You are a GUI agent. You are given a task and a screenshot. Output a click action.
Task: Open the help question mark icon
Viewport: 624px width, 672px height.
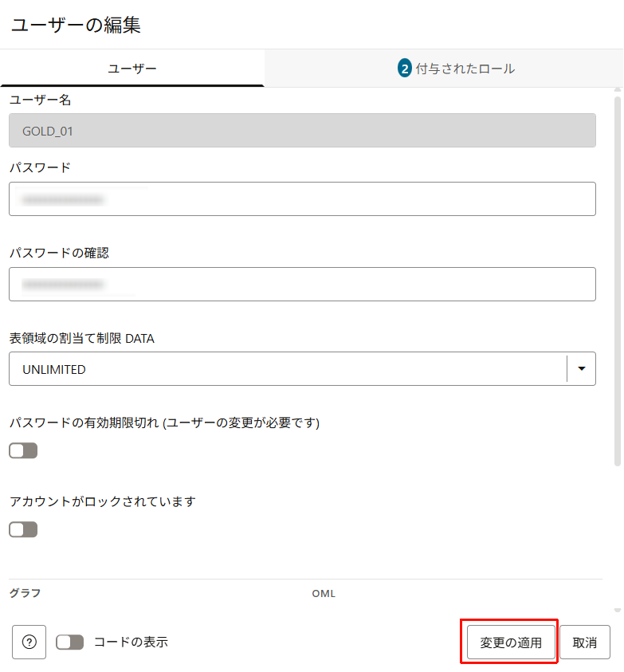[x=29, y=642]
